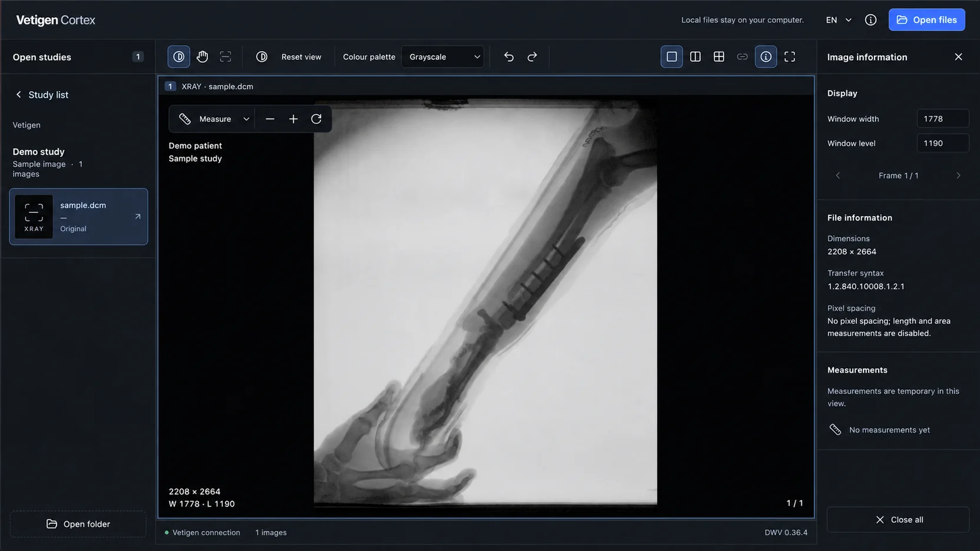Screen dimensions: 980x551
Task: Toggle viewport link synchronization
Action: pyautogui.click(x=742, y=57)
